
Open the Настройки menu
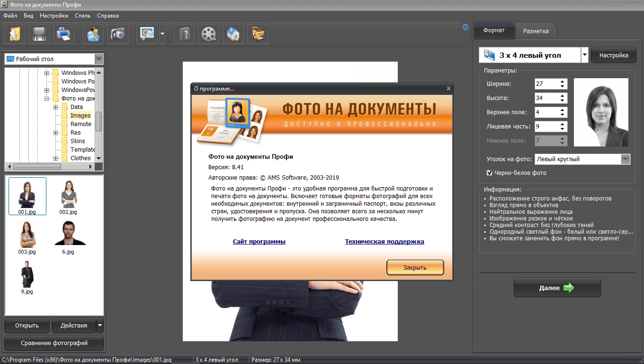[54, 16]
